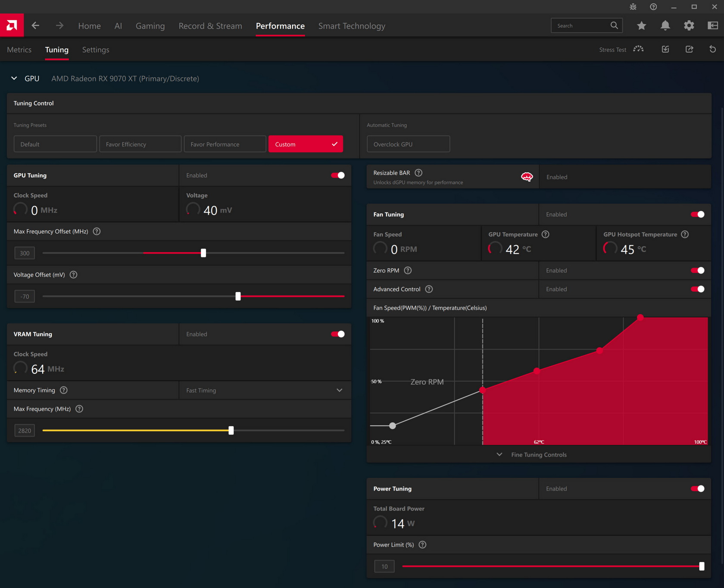Click the Max Frequency Offset value box 300
Image resolution: width=724 pixels, height=588 pixels.
point(25,253)
